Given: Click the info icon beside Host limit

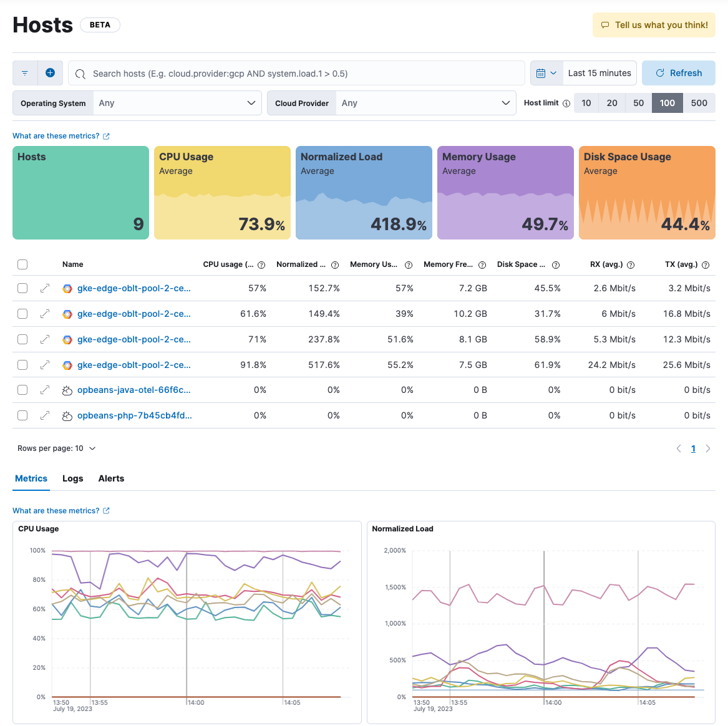Looking at the screenshot, I should (566, 103).
